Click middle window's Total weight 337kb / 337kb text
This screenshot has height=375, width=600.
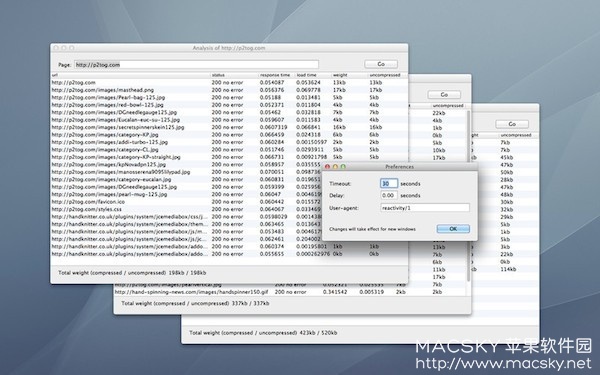tap(195, 303)
